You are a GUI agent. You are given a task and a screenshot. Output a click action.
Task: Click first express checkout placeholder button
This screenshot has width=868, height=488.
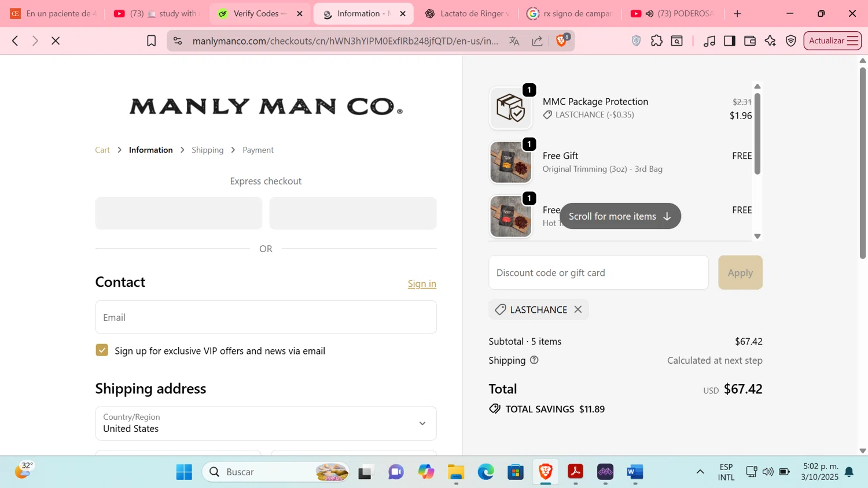pos(179,213)
